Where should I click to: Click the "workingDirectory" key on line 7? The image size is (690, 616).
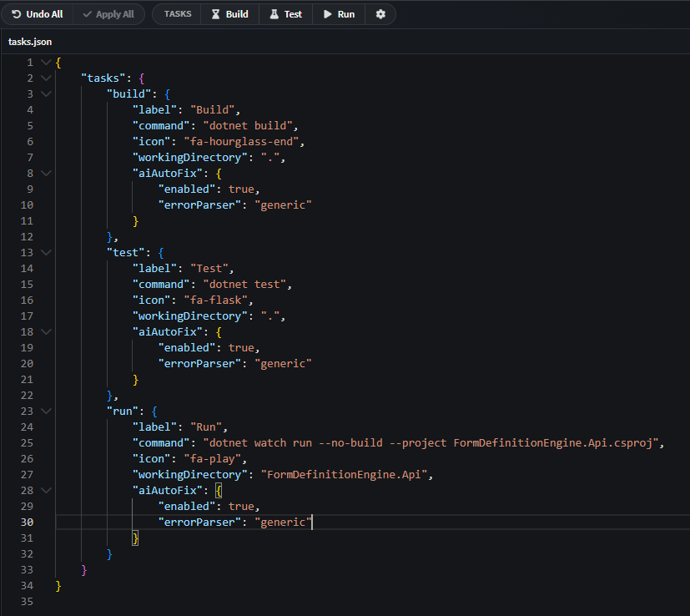pyautogui.click(x=189, y=158)
